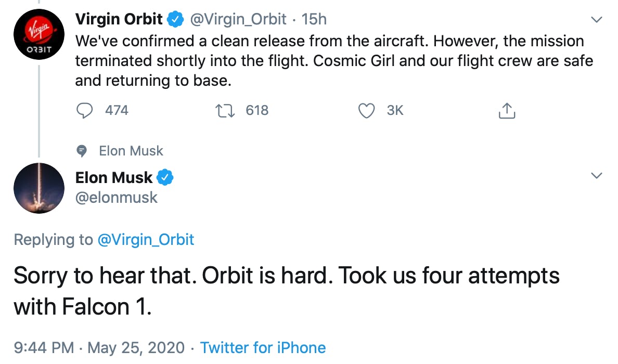
Task: Click Virgin Orbit's verified badge
Action: [176, 20]
